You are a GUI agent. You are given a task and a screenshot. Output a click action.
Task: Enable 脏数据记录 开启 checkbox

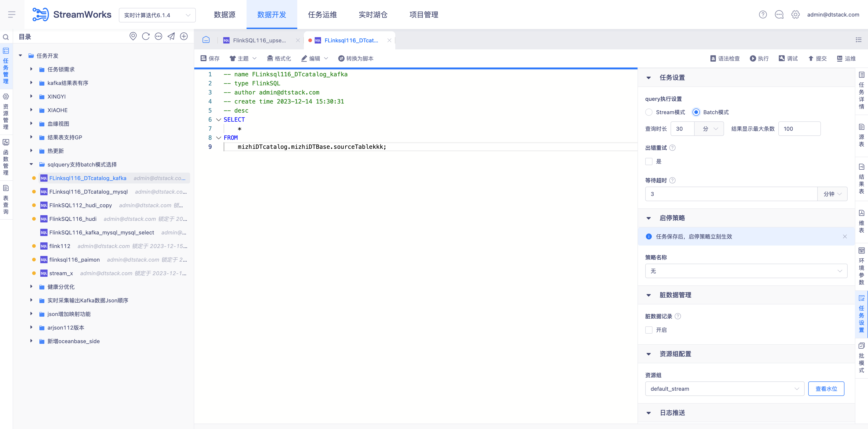[649, 330]
